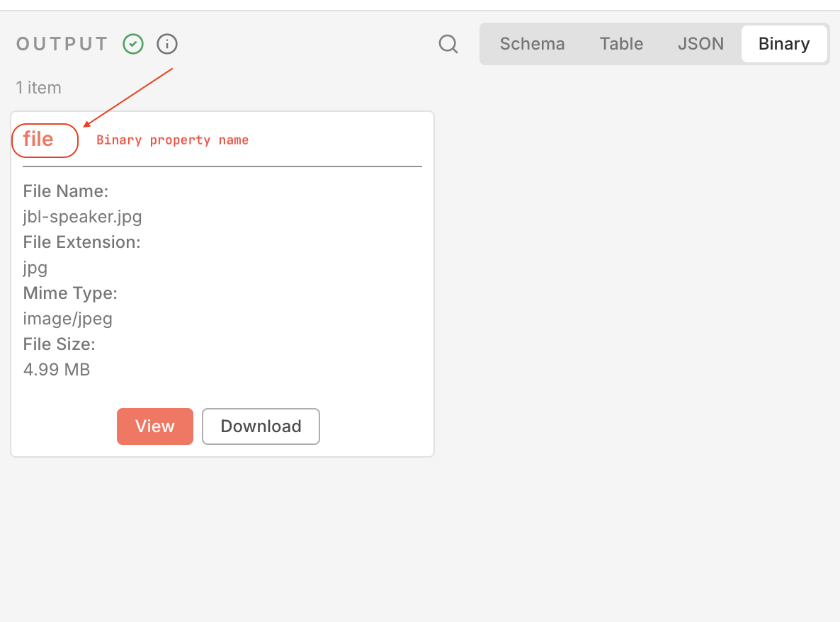Image resolution: width=840 pixels, height=622 pixels.
Task: Click the output info icon
Action: point(167,45)
